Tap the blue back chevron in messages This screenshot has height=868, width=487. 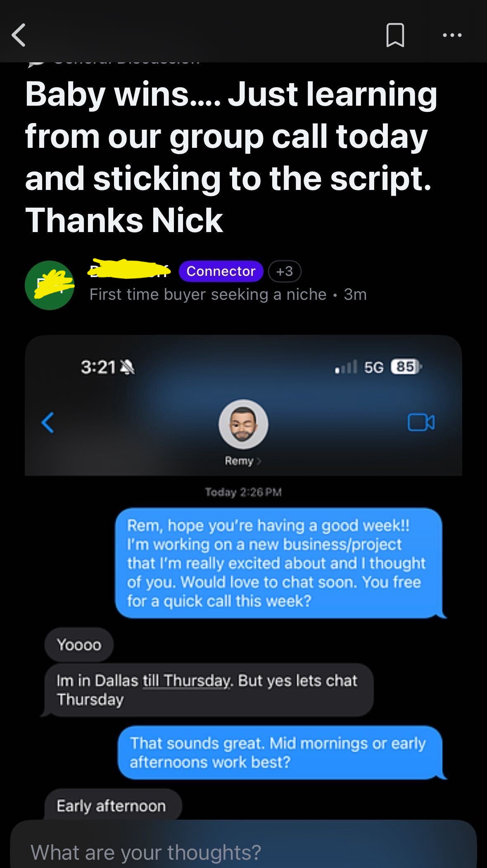[x=48, y=422]
